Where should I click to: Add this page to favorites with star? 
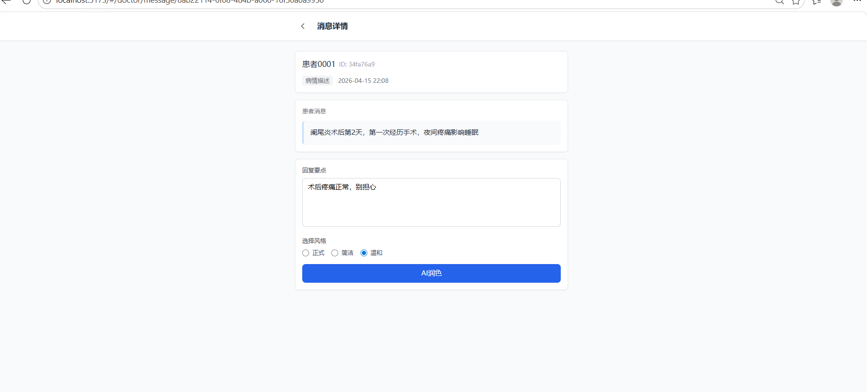[x=796, y=1]
